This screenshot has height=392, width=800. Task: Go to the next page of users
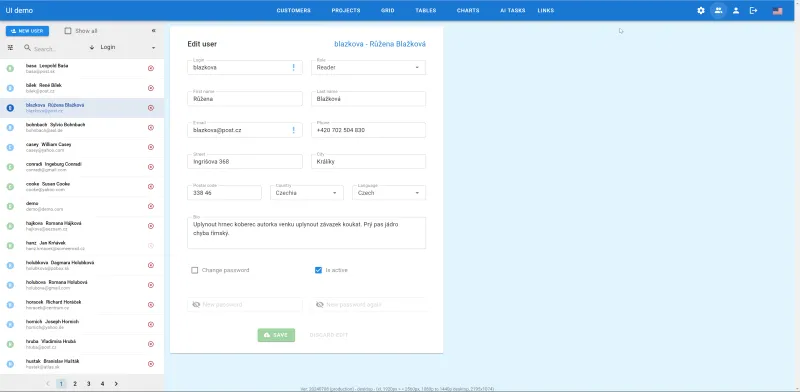116,384
